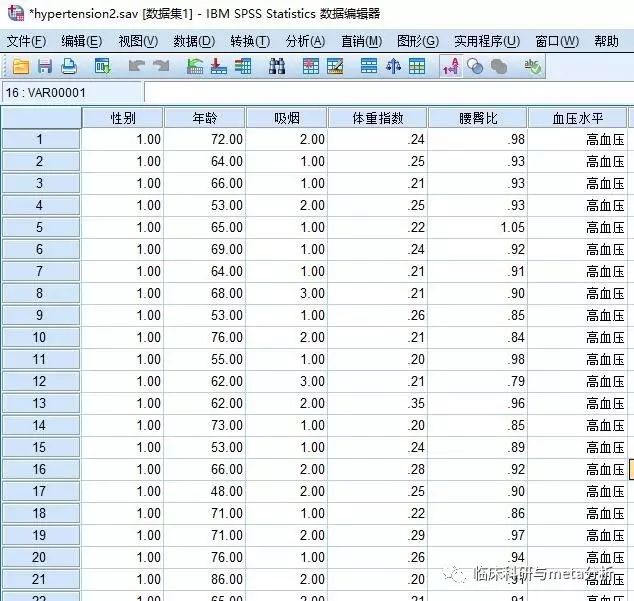Select the 年龄 cell showing 86.00

(x=205, y=579)
